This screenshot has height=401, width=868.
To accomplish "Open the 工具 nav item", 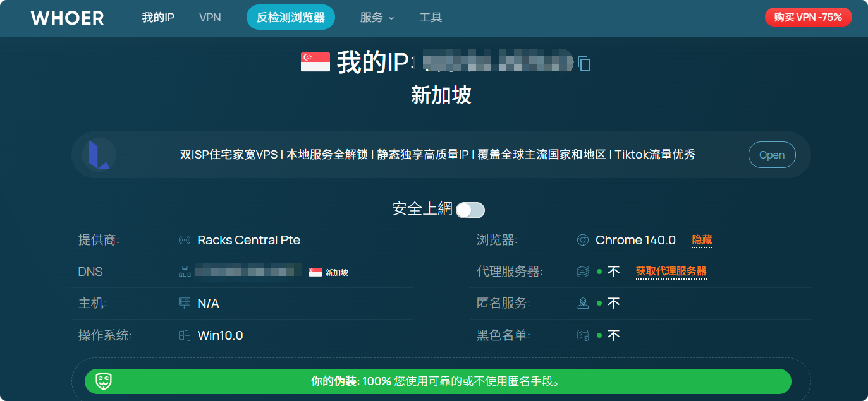I will (x=431, y=18).
